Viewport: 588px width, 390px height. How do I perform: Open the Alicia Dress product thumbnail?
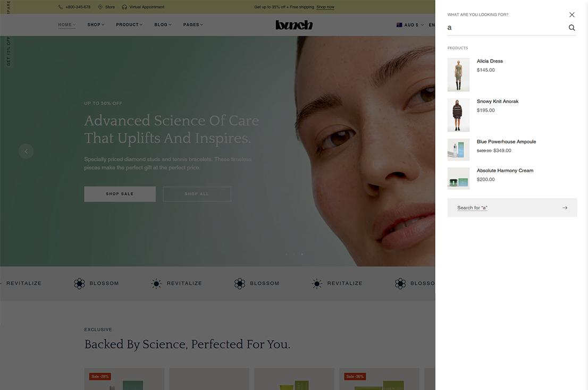458,75
